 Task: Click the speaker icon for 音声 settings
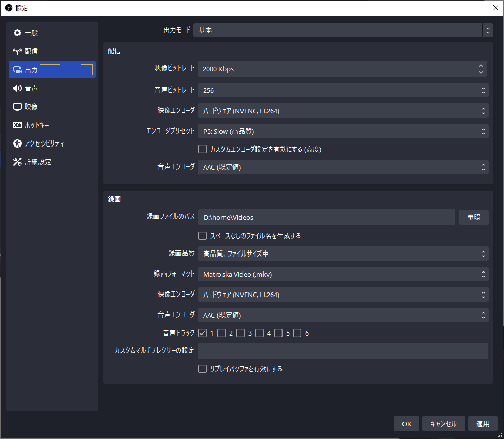pos(17,88)
